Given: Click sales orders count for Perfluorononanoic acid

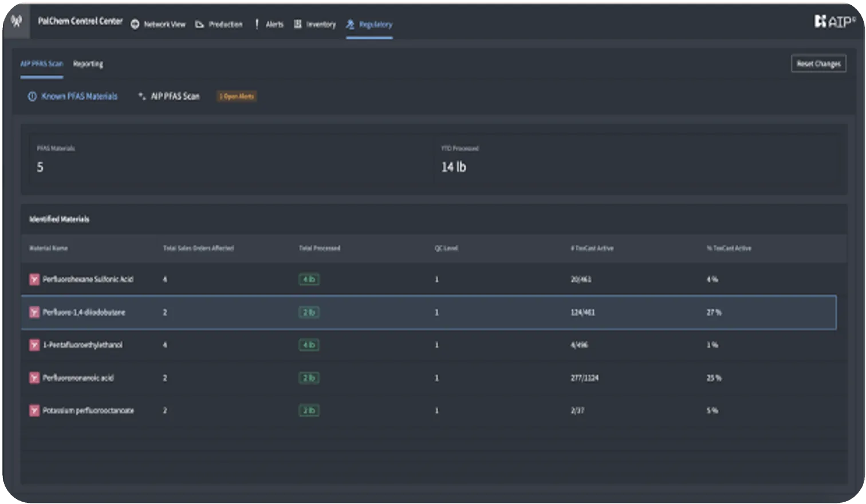Looking at the screenshot, I should (165, 378).
